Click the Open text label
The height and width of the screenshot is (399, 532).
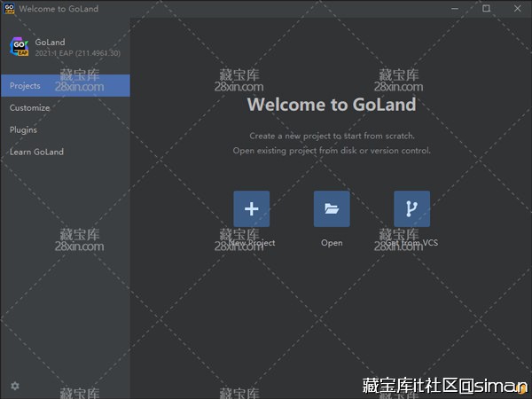click(332, 243)
